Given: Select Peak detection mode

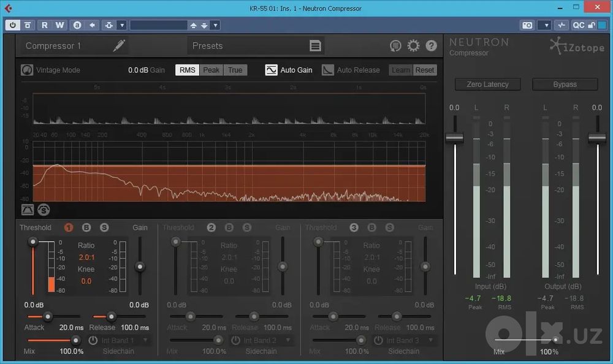Looking at the screenshot, I should point(211,70).
